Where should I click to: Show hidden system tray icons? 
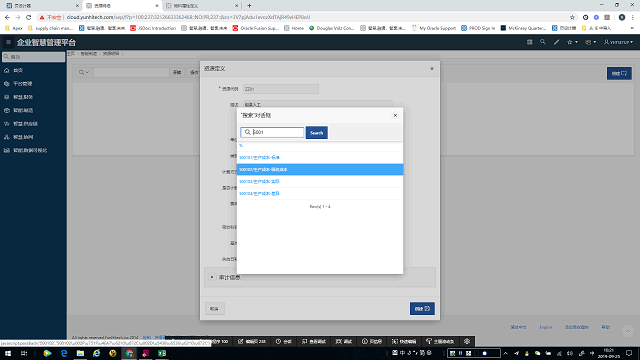point(505,353)
